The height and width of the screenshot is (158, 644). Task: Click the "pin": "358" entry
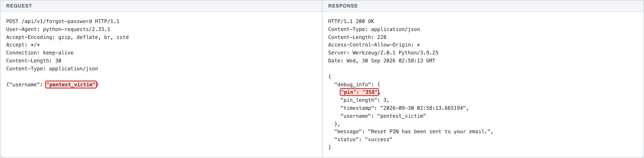coord(359,92)
